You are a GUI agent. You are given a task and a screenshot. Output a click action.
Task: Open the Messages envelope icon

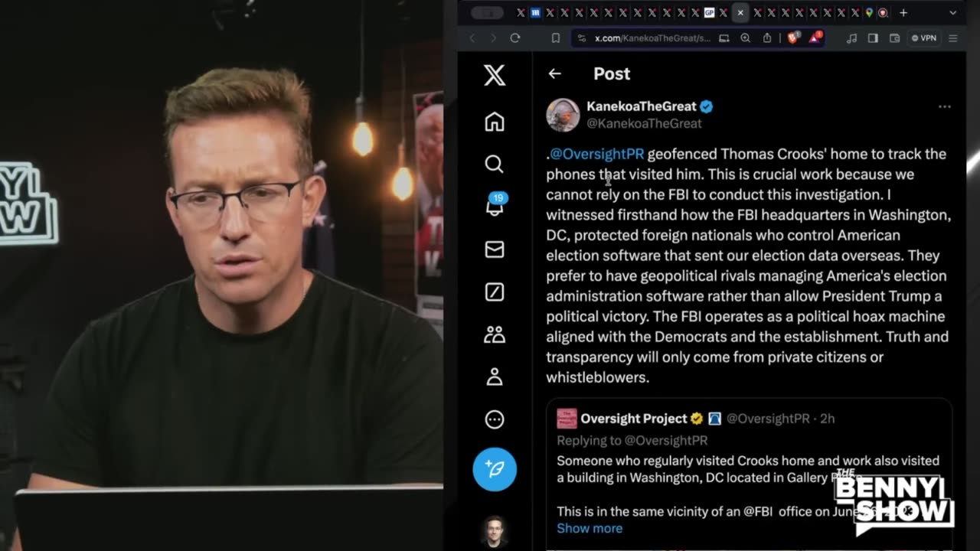pos(495,249)
